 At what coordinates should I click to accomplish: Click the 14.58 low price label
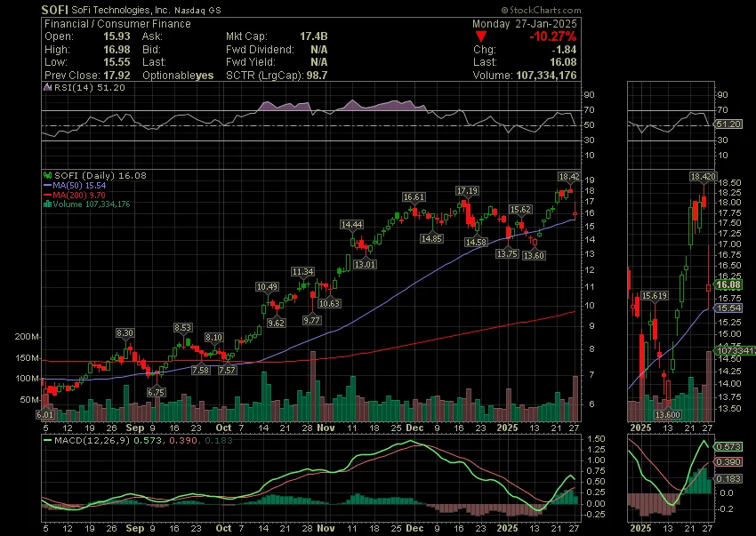pyautogui.click(x=476, y=243)
